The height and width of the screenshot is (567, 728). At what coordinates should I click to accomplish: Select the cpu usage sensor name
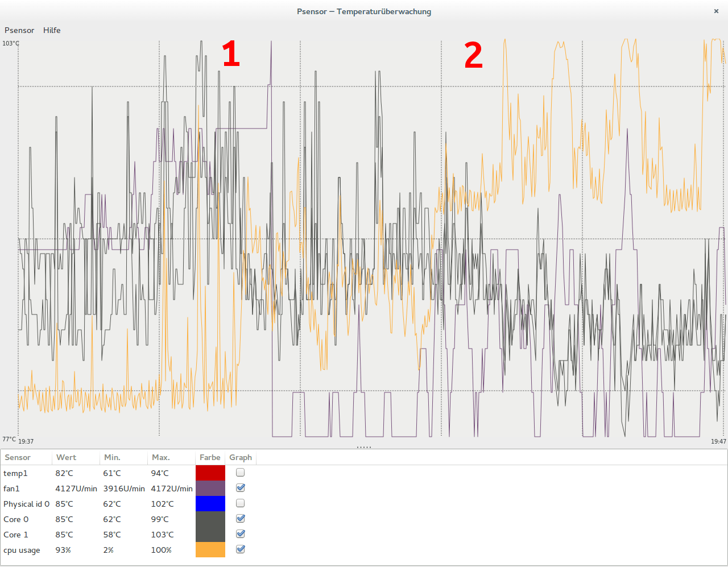coord(22,550)
